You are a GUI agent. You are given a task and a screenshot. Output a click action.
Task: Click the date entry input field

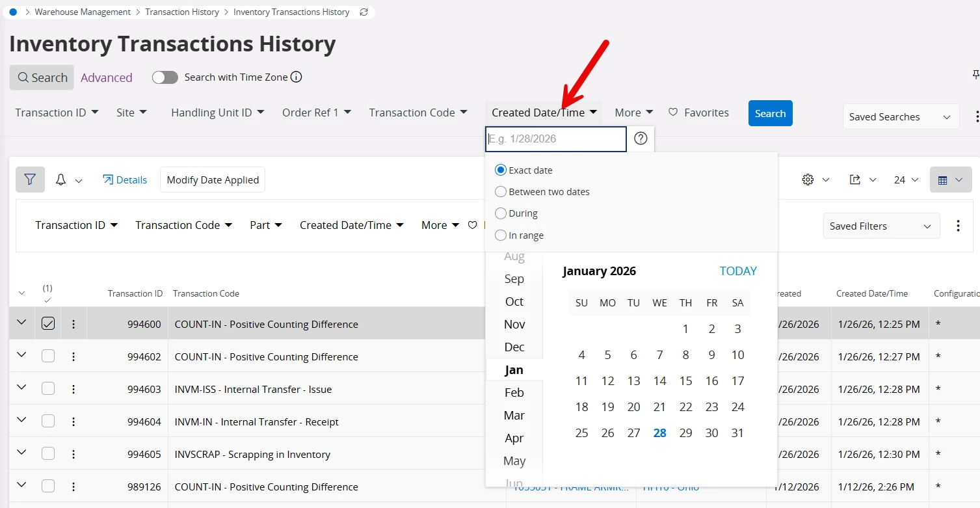(x=555, y=139)
